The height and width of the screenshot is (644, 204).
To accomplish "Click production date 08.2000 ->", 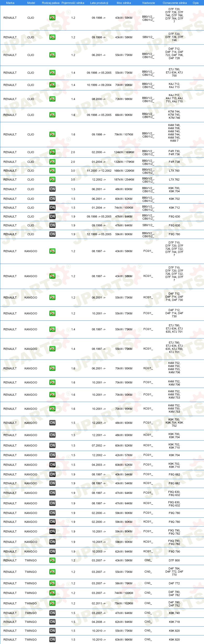I will coord(99,99).
